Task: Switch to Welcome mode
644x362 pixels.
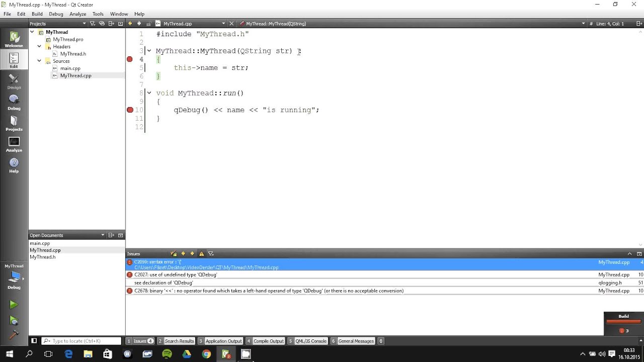Action: coord(14,39)
